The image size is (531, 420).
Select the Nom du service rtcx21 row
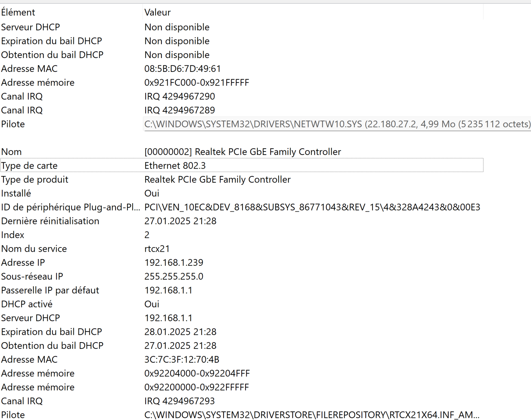[x=157, y=249]
